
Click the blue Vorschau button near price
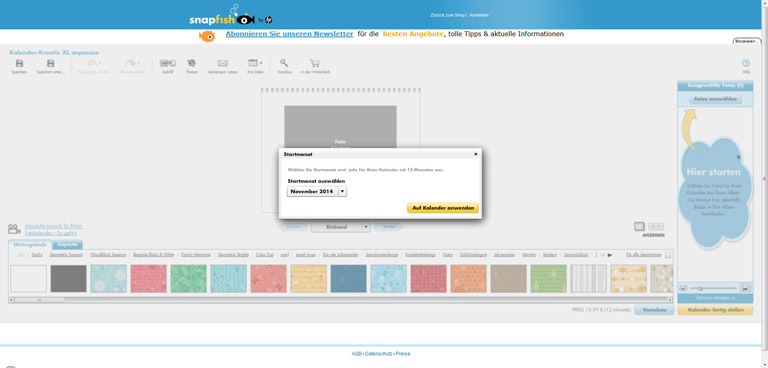pyautogui.click(x=654, y=310)
